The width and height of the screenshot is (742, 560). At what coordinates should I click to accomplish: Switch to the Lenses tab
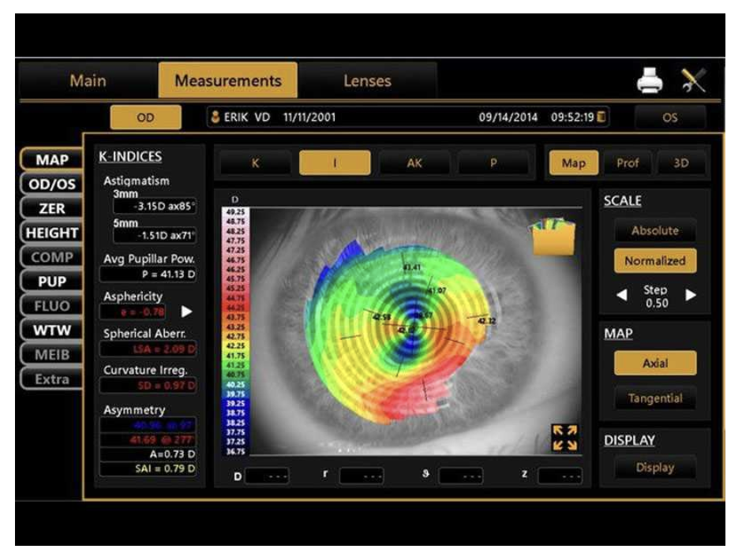coord(367,80)
